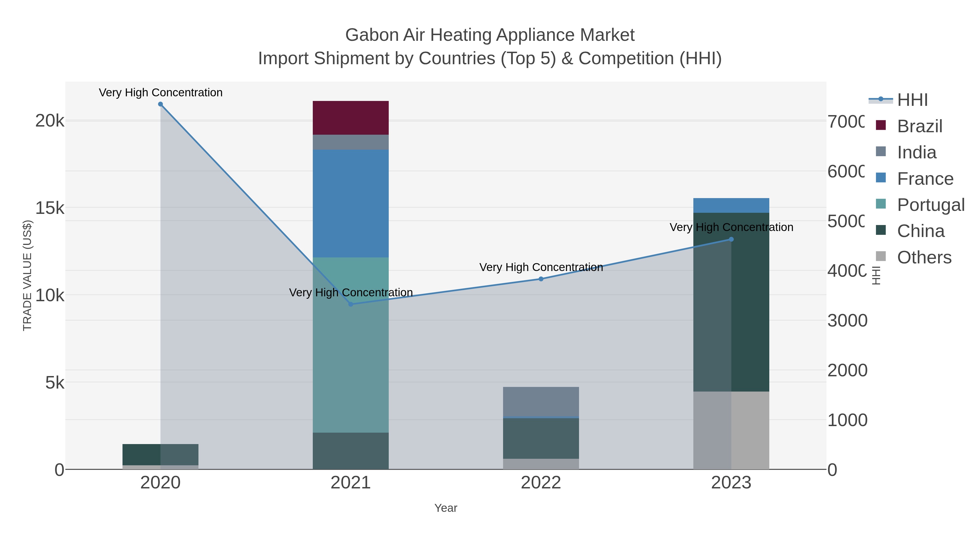Select the Brazil segment in 2021 bar
Screen dimensions: 980x551
[x=351, y=118]
